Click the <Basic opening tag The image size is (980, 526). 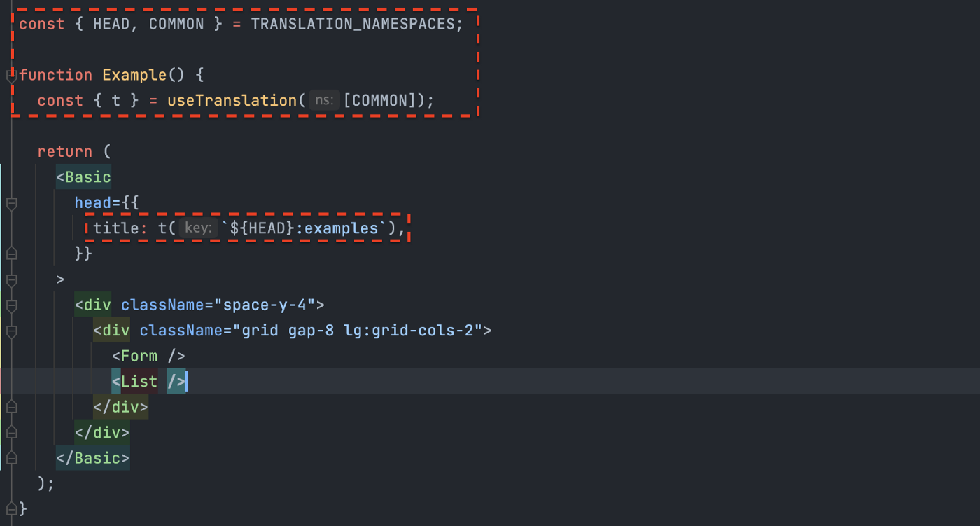point(83,177)
